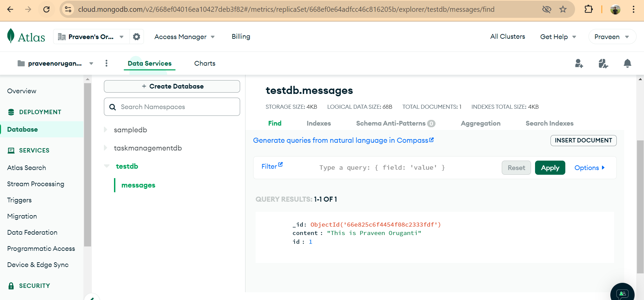
Task: Expand the taskmanagementdb database tree
Action: tap(106, 148)
